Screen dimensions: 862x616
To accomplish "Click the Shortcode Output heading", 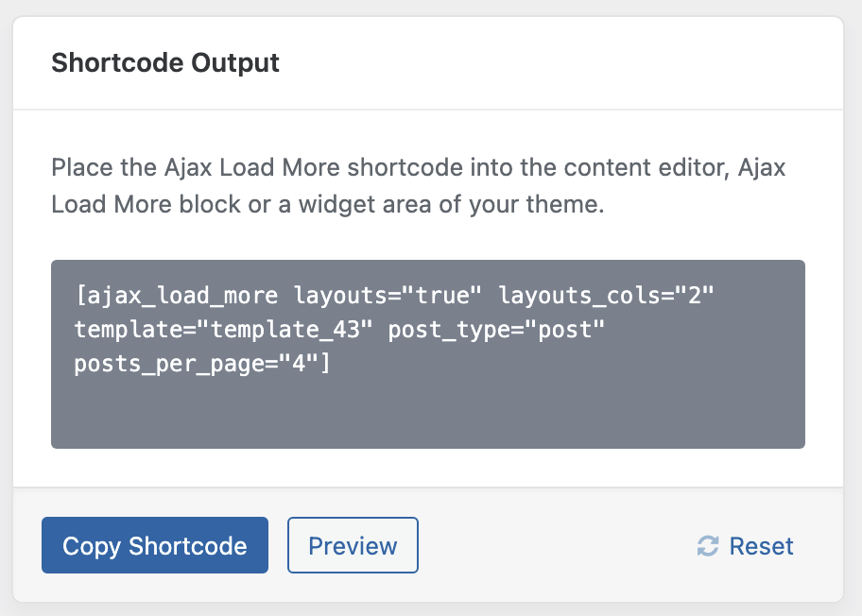I will [164, 62].
